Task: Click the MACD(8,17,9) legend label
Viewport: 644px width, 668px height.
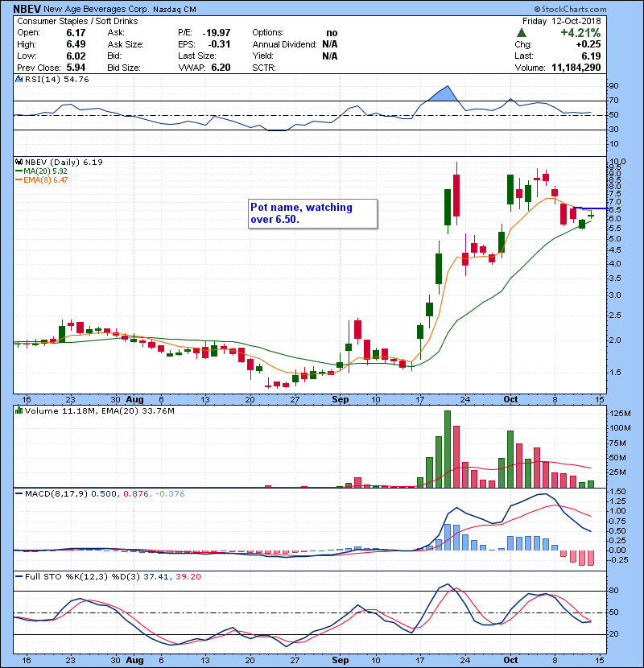Action: click(x=56, y=494)
